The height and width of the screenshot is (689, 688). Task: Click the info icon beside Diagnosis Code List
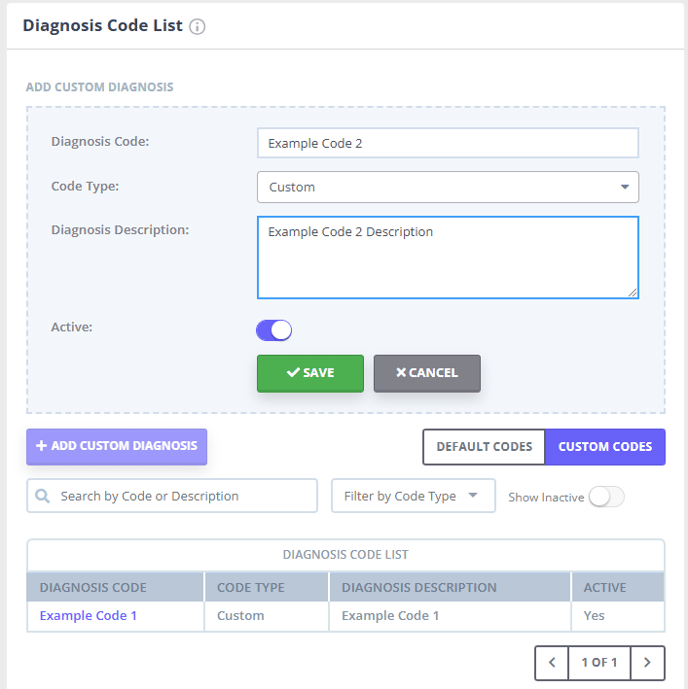tap(197, 27)
